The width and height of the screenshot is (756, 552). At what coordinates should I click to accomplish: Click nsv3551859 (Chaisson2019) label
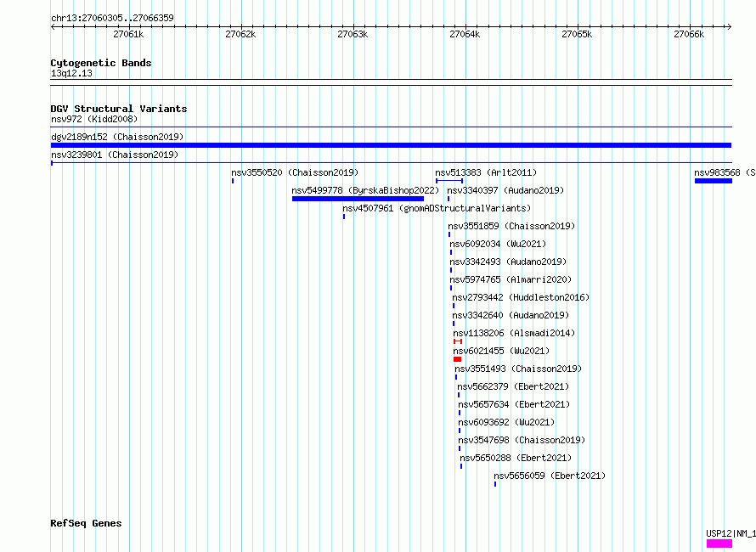(511, 226)
